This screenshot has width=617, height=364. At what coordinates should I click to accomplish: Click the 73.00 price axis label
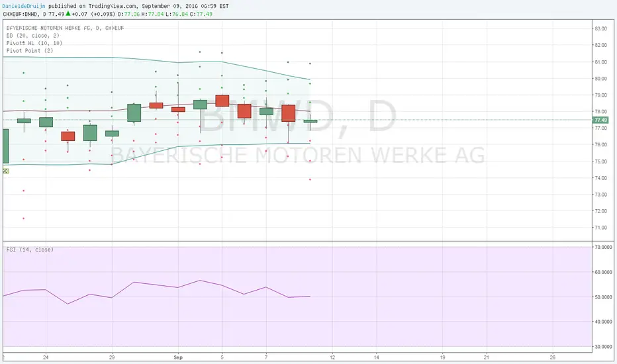point(600,195)
